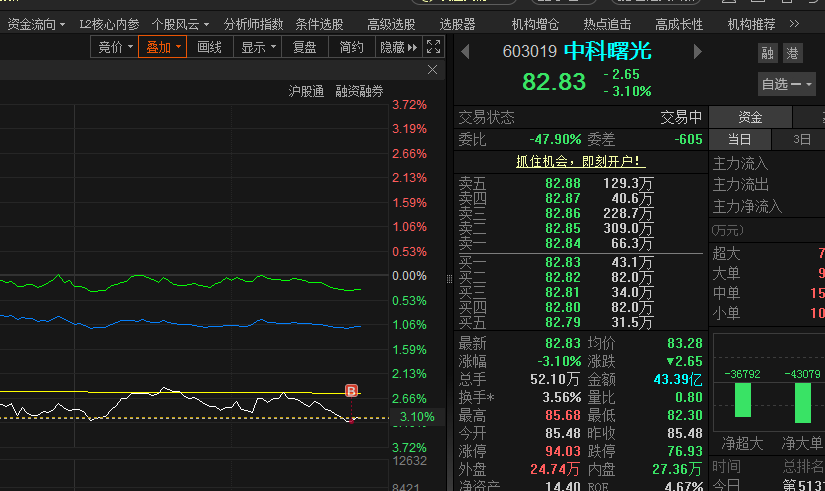Switch to the 3日 tab
The width and height of the screenshot is (825, 491).
[x=801, y=139]
